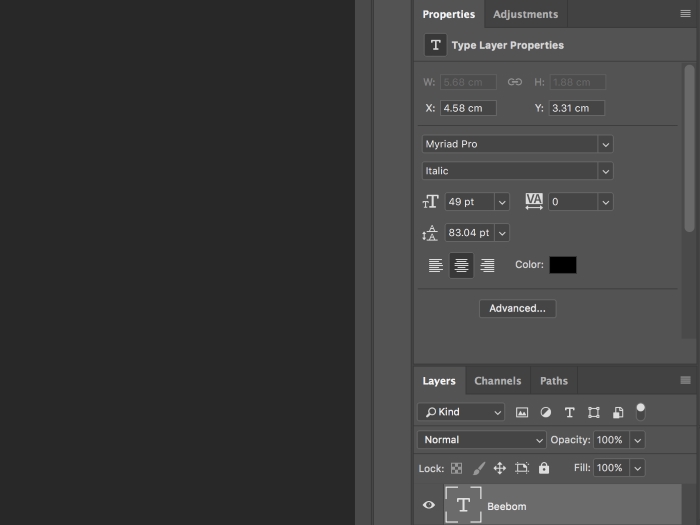700x525 pixels.
Task: Click the lock all padlock icon
Action: [544, 468]
